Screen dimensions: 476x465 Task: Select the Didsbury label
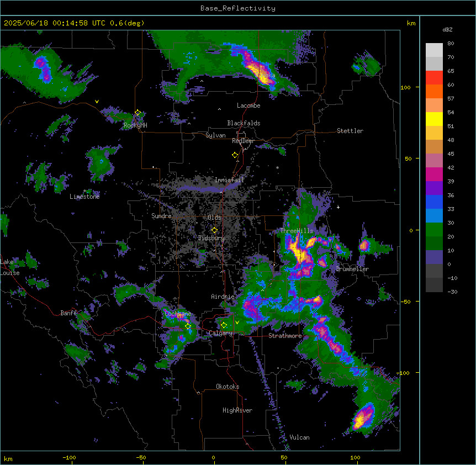tap(211, 238)
